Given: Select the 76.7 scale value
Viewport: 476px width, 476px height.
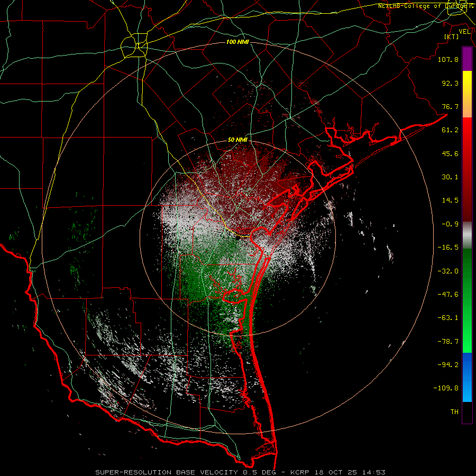Looking at the screenshot, I should coord(450,106).
